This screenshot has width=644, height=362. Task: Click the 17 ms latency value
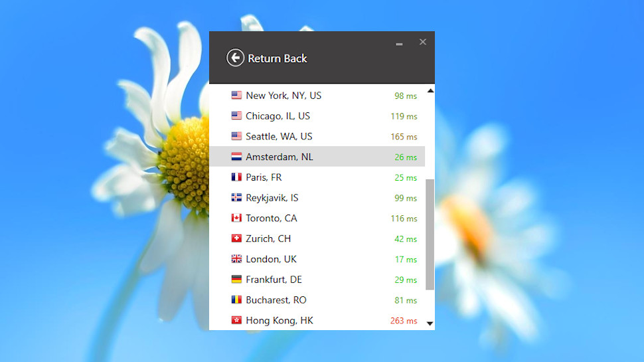(x=406, y=259)
